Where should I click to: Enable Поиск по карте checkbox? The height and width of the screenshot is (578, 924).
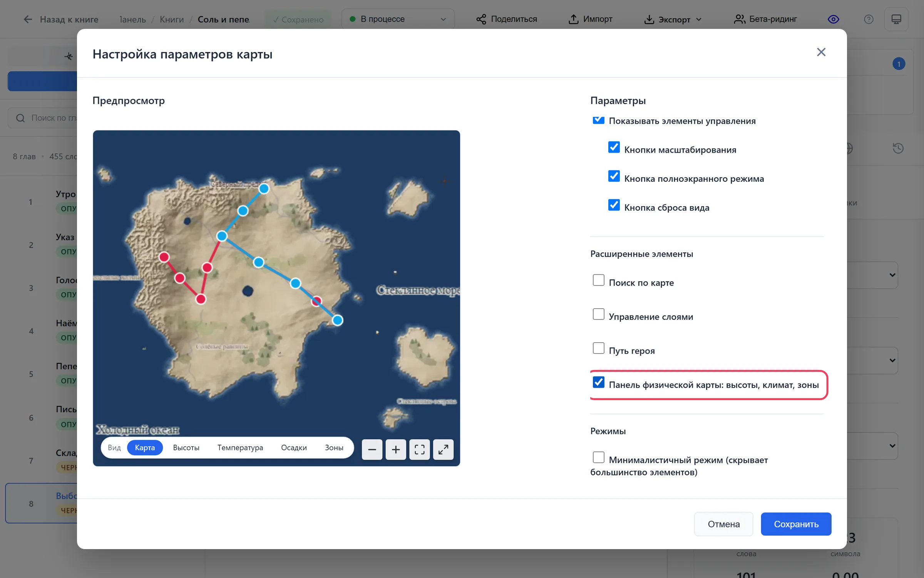click(598, 280)
